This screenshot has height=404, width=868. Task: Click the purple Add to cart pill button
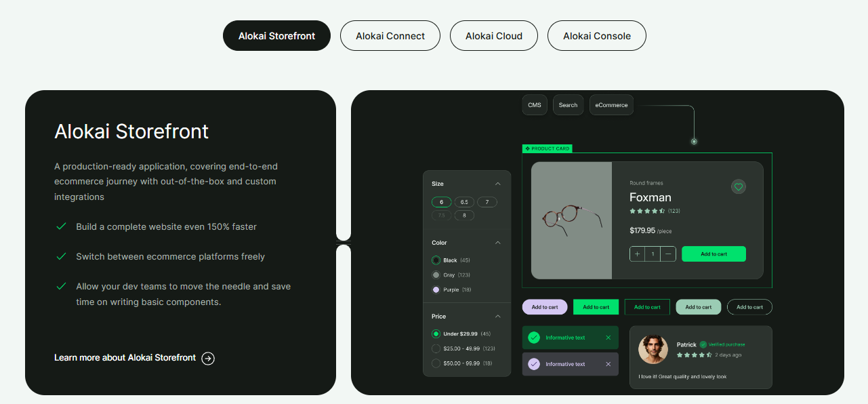[x=545, y=307]
